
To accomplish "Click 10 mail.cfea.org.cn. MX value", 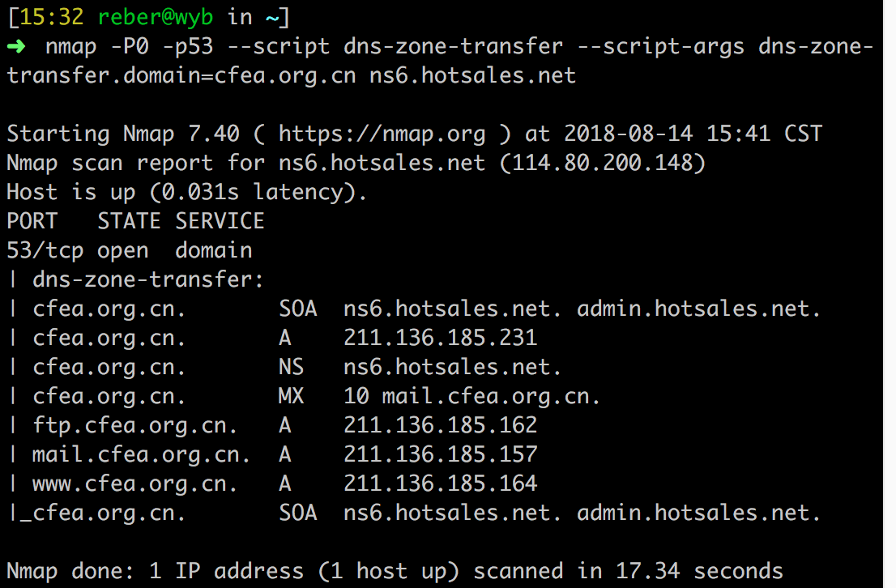I will pyautogui.click(x=471, y=397).
